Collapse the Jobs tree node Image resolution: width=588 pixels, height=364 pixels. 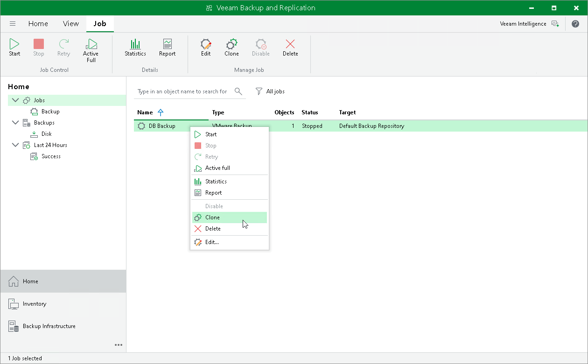15,100
